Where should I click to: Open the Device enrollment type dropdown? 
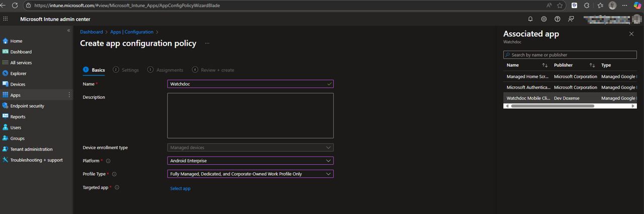(250, 148)
